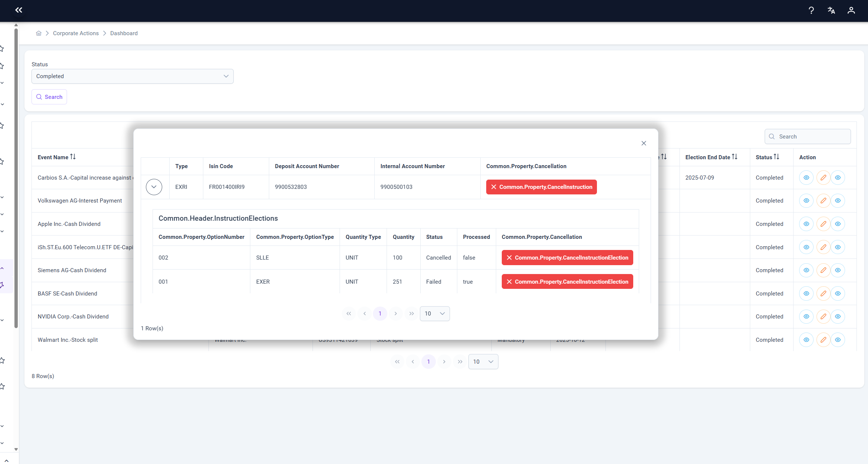
Task: Select page 1 in main paginator
Action: pyautogui.click(x=428, y=362)
